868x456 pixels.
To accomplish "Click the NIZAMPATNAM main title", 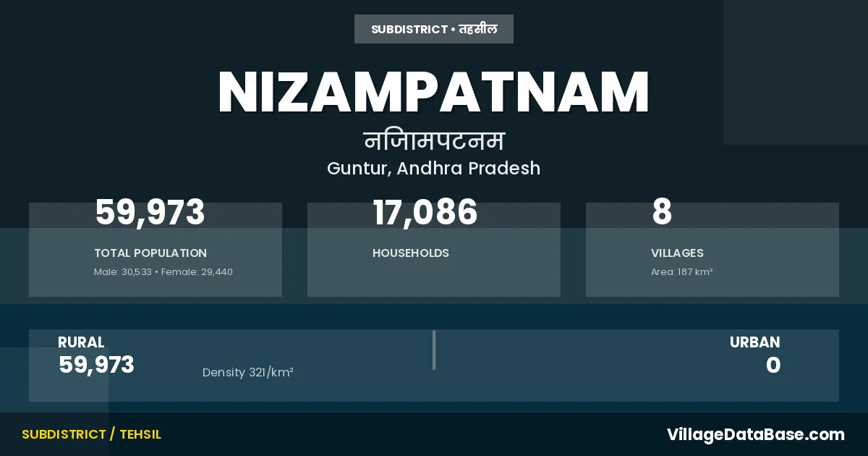I will tap(434, 93).
